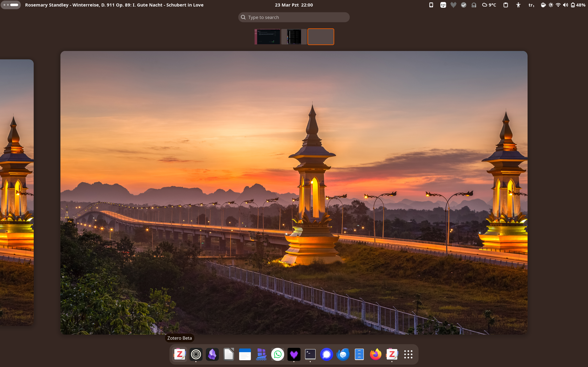Screen dimensions: 588x367
Task: Toggle the night light brightness indicator
Action: pos(551,5)
